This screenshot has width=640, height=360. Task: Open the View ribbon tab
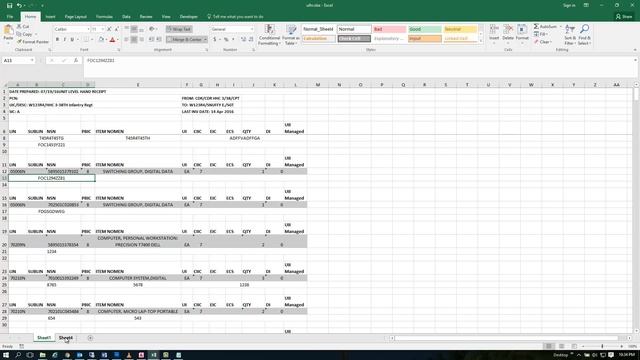pos(166,17)
